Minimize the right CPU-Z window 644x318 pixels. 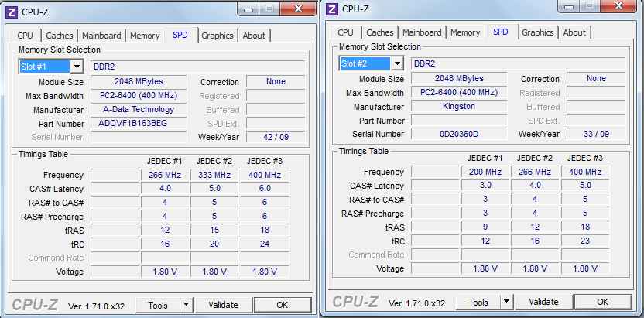click(569, 5)
